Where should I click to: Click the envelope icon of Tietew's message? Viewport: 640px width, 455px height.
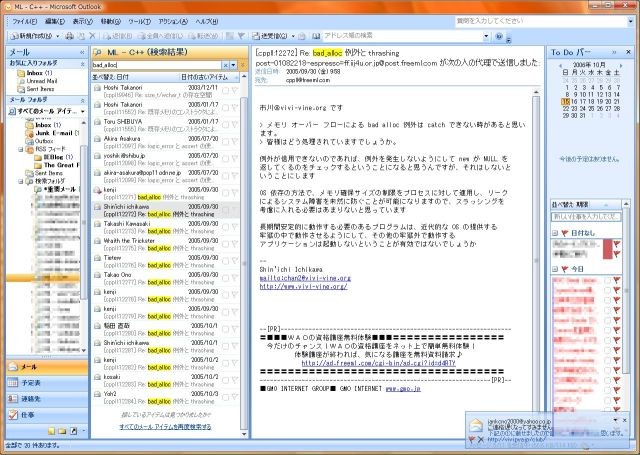pos(98,258)
